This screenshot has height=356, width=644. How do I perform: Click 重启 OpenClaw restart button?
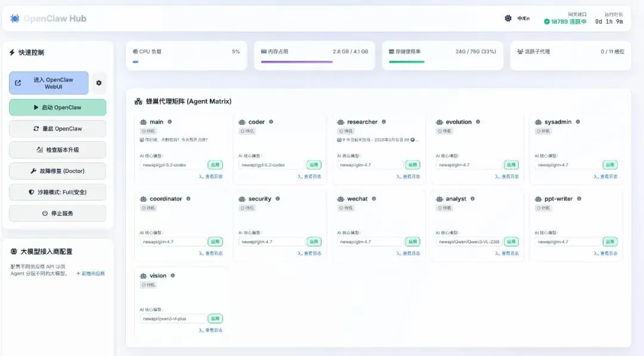click(57, 129)
